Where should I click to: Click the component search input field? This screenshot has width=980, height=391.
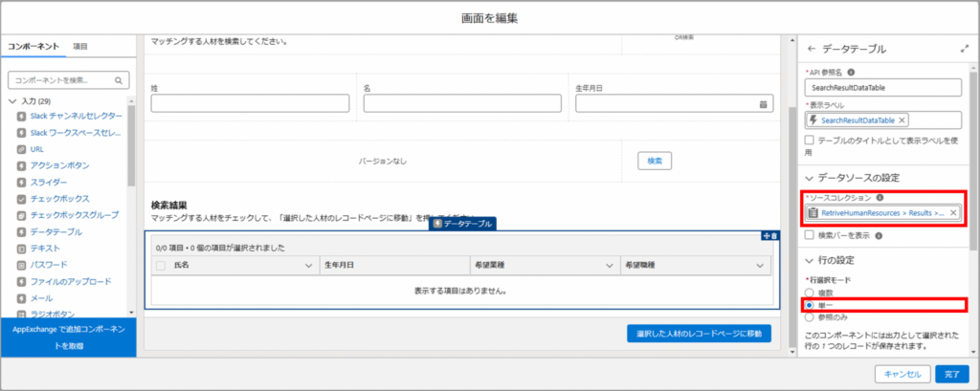click(63, 80)
